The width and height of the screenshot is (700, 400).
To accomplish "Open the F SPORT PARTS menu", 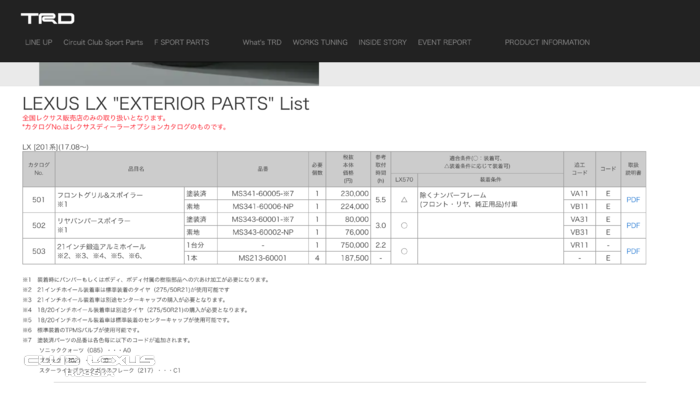I will (181, 43).
